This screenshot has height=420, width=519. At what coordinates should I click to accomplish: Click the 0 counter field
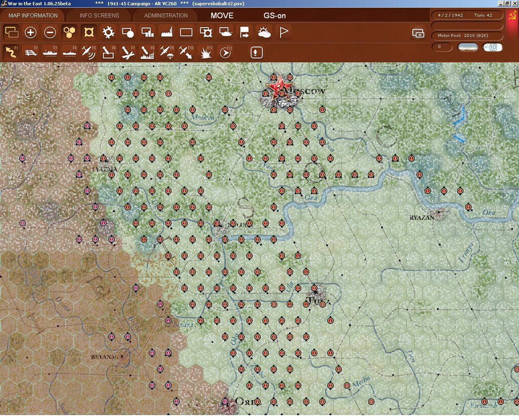point(442,47)
